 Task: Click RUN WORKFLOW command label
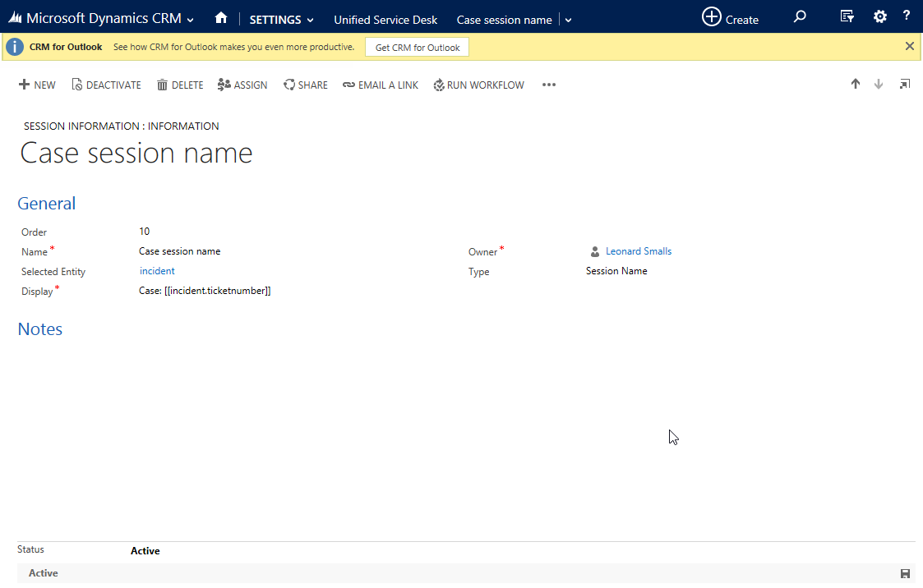point(485,85)
